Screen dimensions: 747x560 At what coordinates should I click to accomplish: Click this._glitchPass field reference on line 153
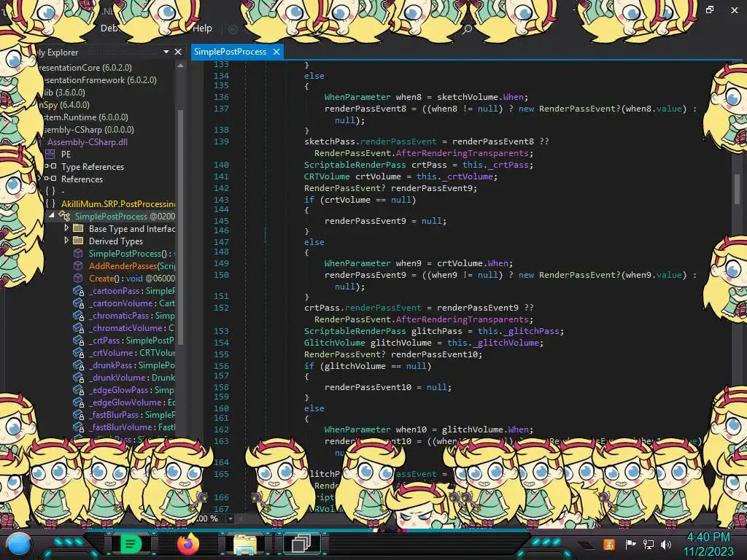(x=520, y=331)
